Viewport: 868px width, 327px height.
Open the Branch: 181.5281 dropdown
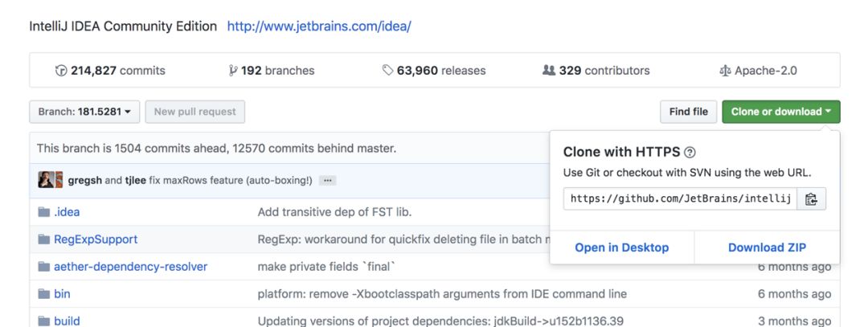(x=84, y=112)
